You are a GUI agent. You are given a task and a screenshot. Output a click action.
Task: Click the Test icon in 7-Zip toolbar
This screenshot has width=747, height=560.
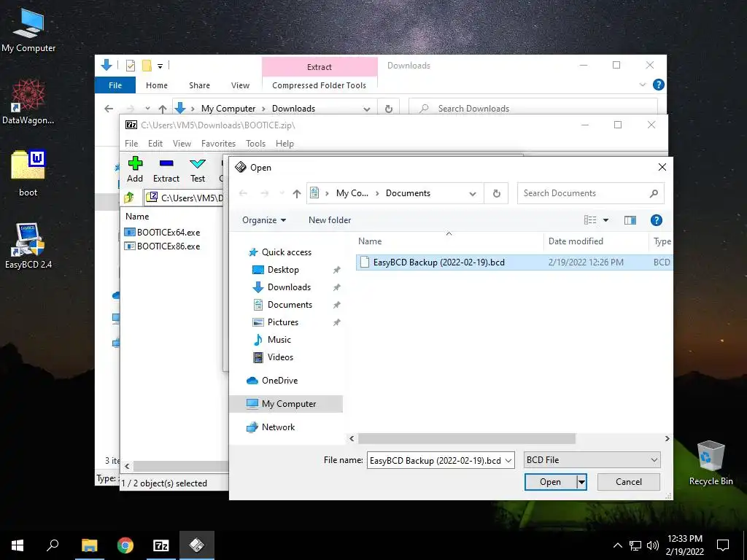(x=197, y=164)
